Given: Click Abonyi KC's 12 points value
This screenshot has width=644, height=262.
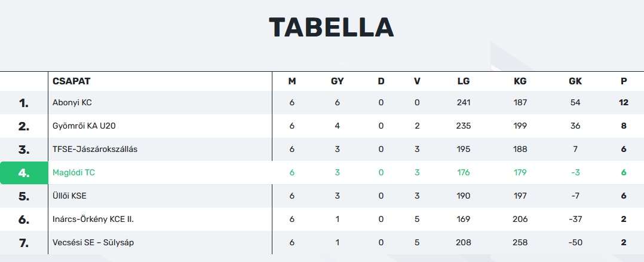Looking at the screenshot, I should coord(624,102).
